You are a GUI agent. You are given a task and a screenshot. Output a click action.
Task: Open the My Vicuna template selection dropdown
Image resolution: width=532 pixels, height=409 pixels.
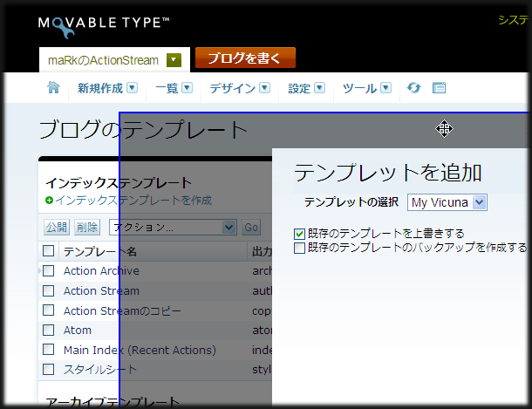pyautogui.click(x=447, y=202)
